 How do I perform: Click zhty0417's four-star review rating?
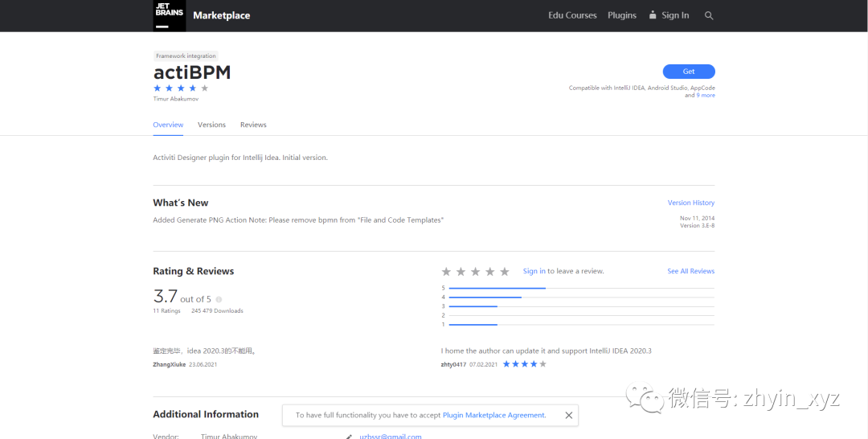(524, 364)
